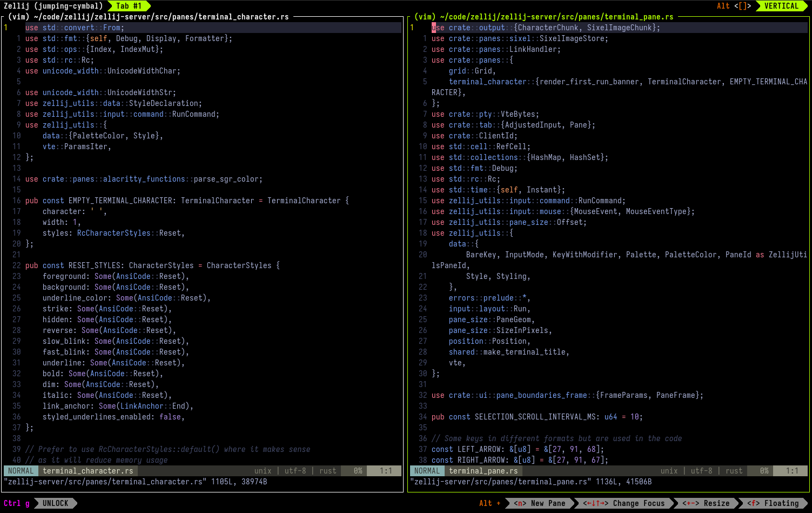
Task: Click the LEFT_ARROW constant line
Action: [518, 449]
